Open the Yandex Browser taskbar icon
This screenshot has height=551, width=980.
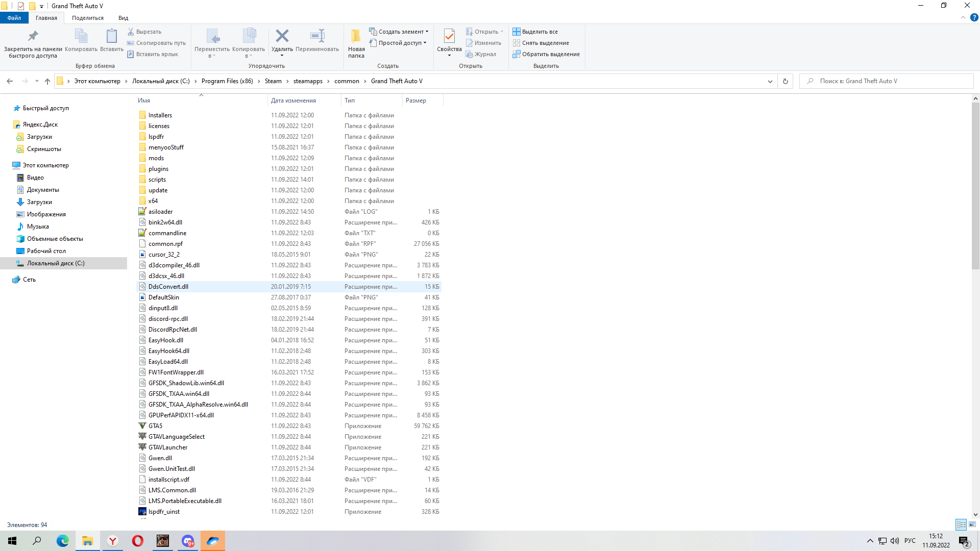coord(113,541)
